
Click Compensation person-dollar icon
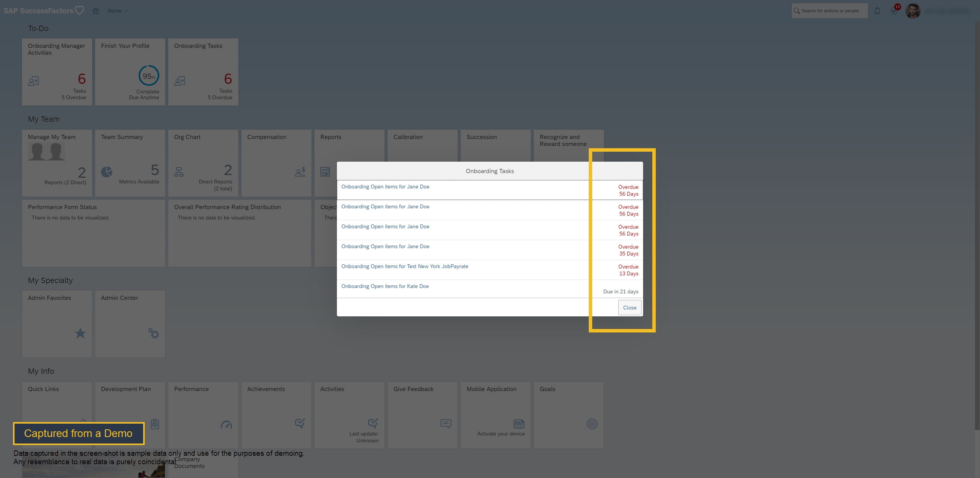click(x=300, y=172)
